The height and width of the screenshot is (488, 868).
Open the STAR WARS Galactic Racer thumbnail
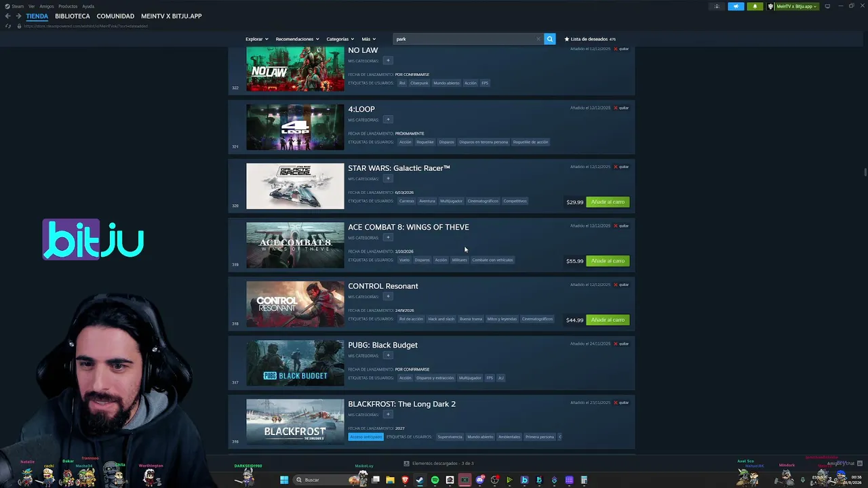tap(295, 186)
